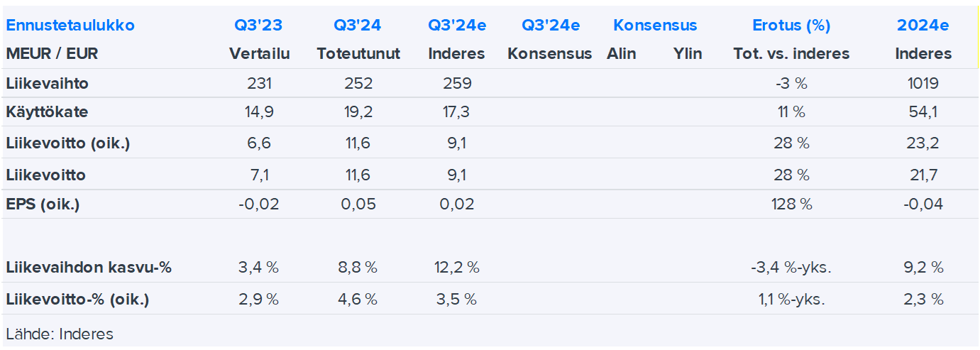Select the EPS (oik.) row label
This screenshot has height=350, width=980.
click(x=43, y=204)
